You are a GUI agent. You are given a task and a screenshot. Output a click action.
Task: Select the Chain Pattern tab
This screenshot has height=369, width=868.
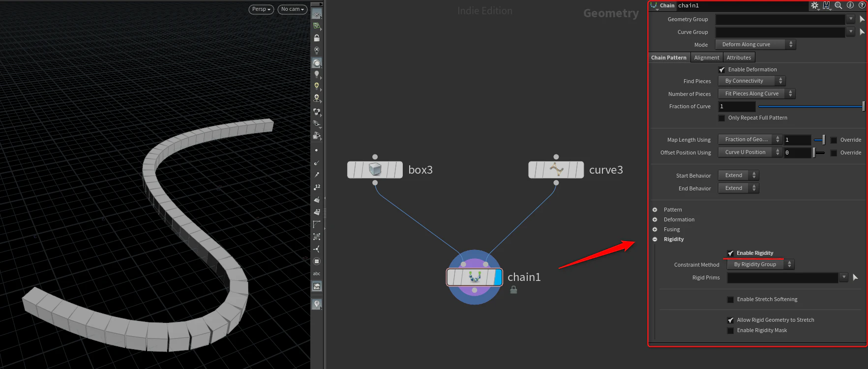pyautogui.click(x=669, y=58)
